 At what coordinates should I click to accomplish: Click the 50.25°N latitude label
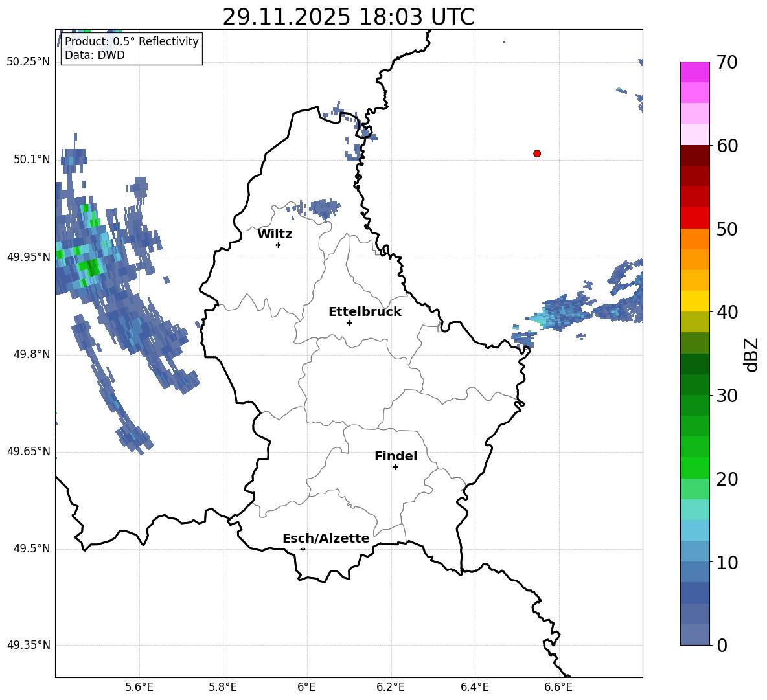coord(29,62)
